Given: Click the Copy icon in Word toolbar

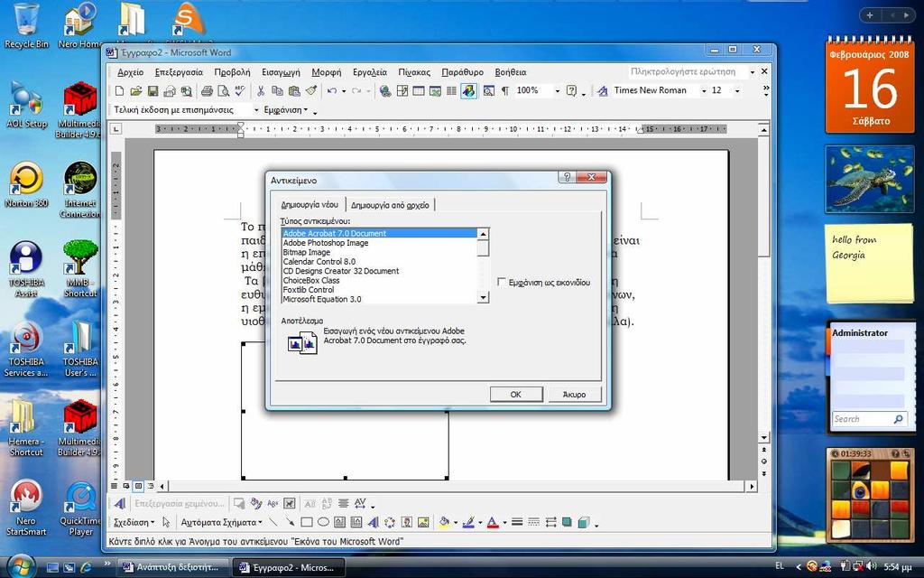Looking at the screenshot, I should point(278,91).
